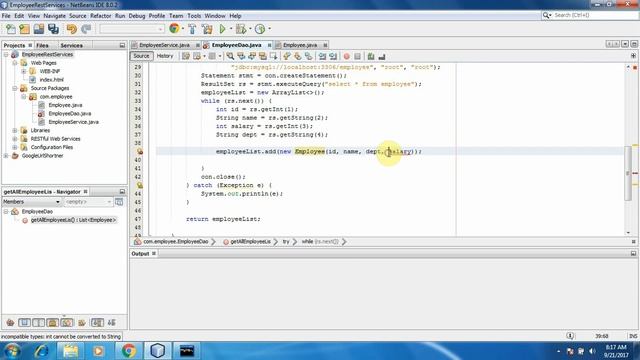Select getAllEmployeeLis method in Navigator
This screenshot has width=640, height=360.
pos(73,220)
